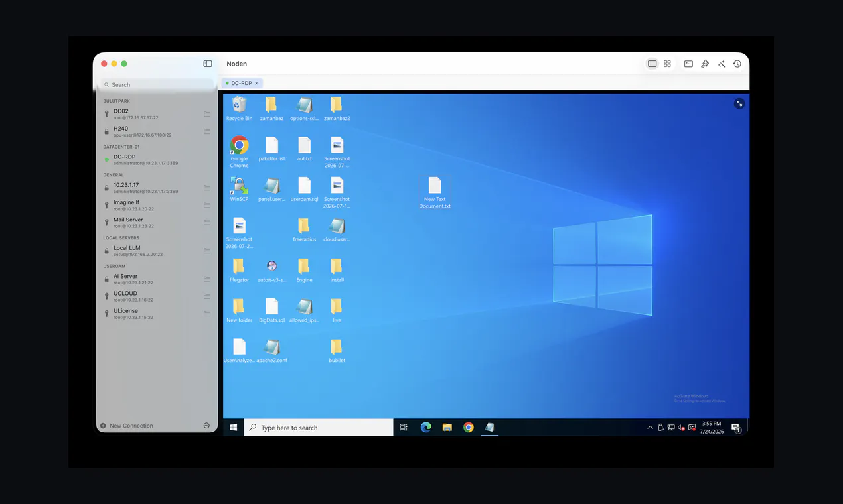
Task: Select the zamanbaz folder icon
Action: point(271,109)
